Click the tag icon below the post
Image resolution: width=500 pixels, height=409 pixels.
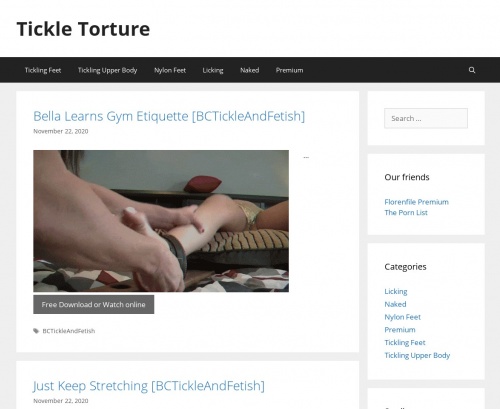point(36,331)
